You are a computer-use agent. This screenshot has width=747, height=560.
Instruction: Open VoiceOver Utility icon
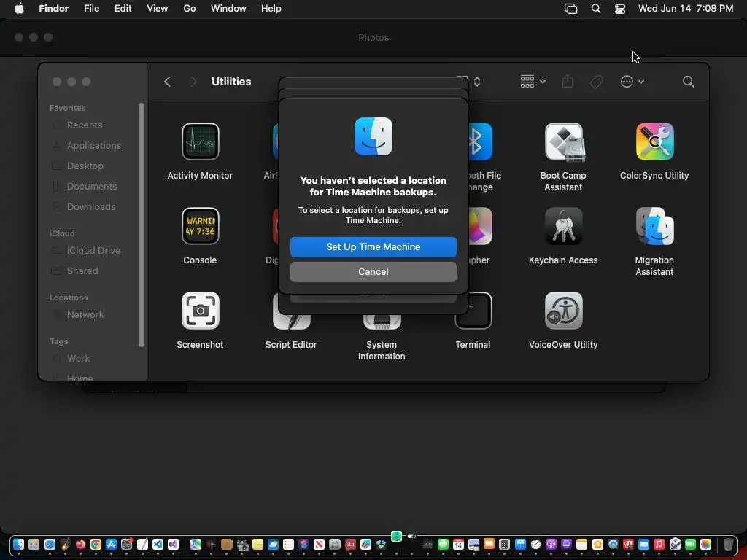[x=564, y=311]
